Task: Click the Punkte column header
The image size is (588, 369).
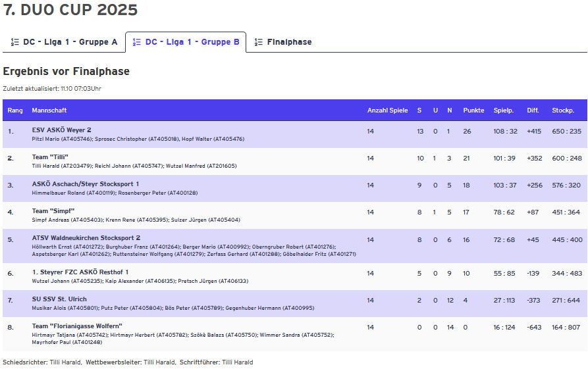Action: click(473, 111)
